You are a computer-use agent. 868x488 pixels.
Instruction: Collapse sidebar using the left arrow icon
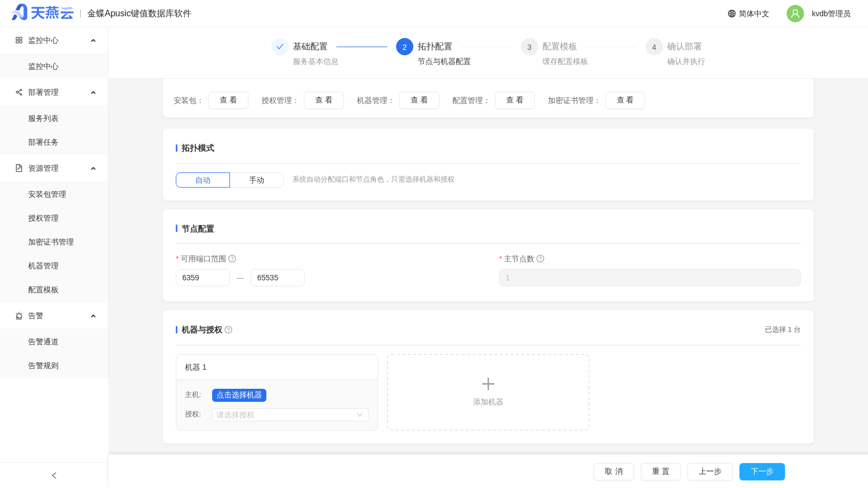(54, 476)
